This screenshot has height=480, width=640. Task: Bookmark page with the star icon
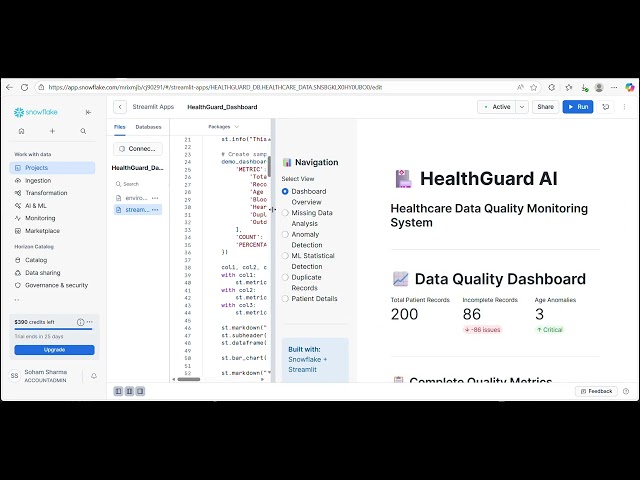point(533,87)
